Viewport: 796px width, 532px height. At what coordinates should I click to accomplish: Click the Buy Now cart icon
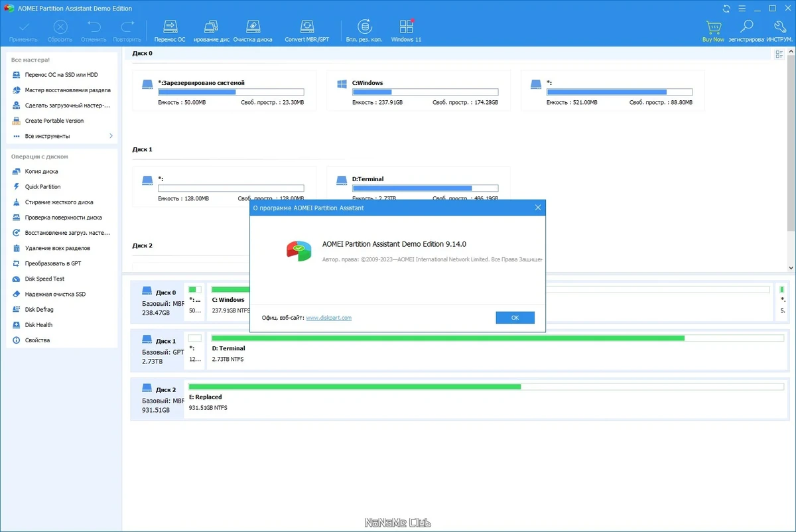(713, 31)
